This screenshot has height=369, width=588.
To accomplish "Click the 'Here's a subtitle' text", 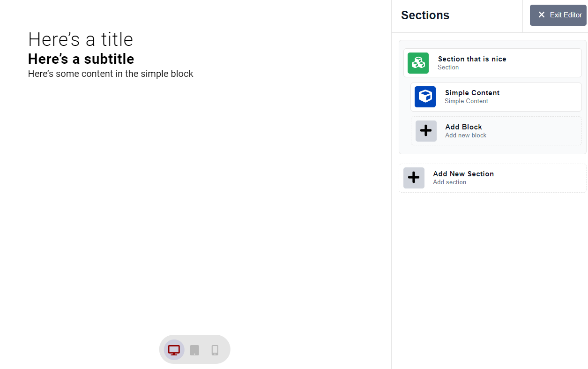I will 81,59.
